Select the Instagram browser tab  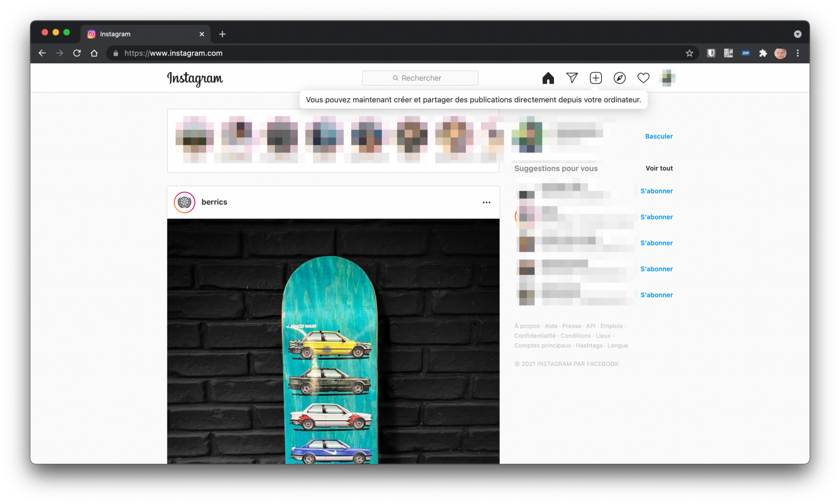(146, 34)
